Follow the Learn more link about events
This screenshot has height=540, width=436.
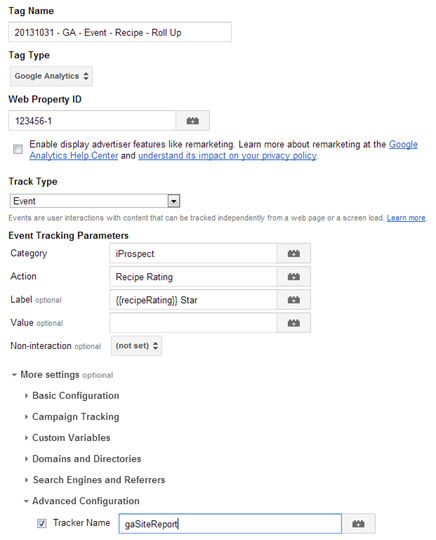[406, 218]
